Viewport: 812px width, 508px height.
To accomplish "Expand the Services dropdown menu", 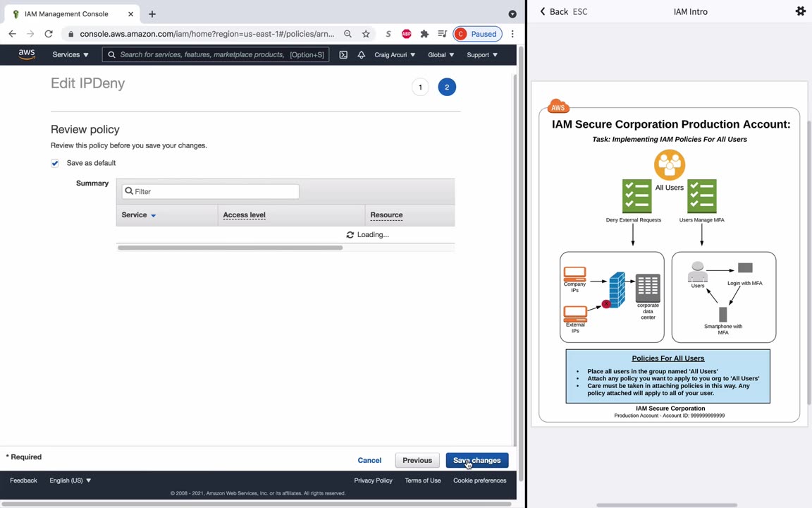I will coord(70,54).
